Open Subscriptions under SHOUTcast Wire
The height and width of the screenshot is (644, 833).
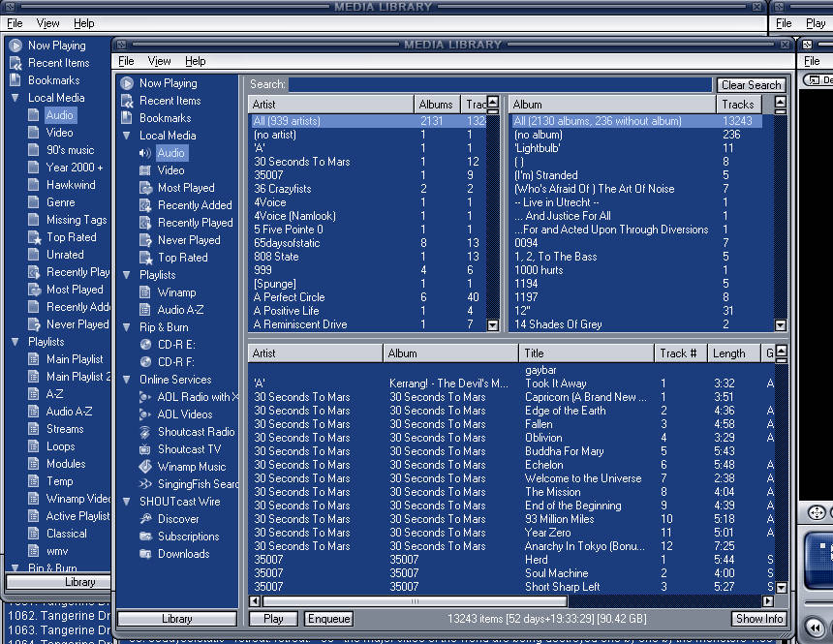188,537
